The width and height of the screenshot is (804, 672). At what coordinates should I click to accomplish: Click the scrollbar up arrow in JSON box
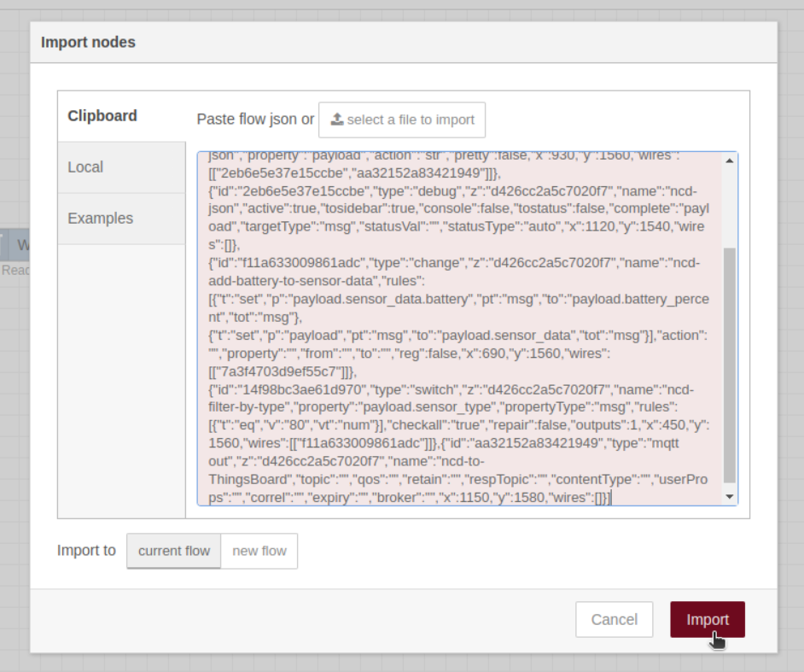click(x=730, y=160)
